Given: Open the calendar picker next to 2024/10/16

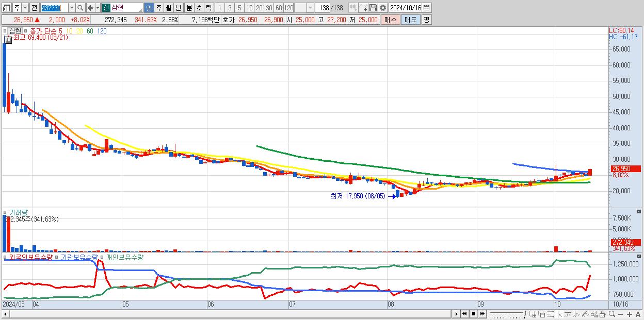Looking at the screenshot, I should click(426, 8).
